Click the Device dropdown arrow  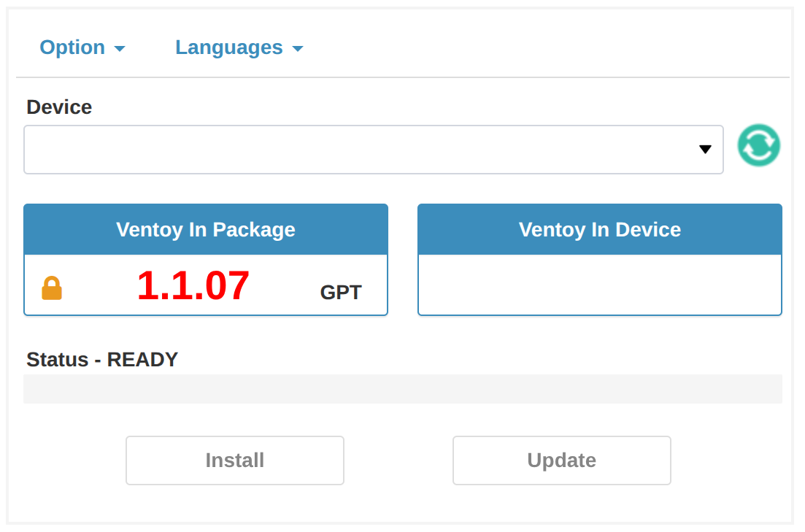705,150
